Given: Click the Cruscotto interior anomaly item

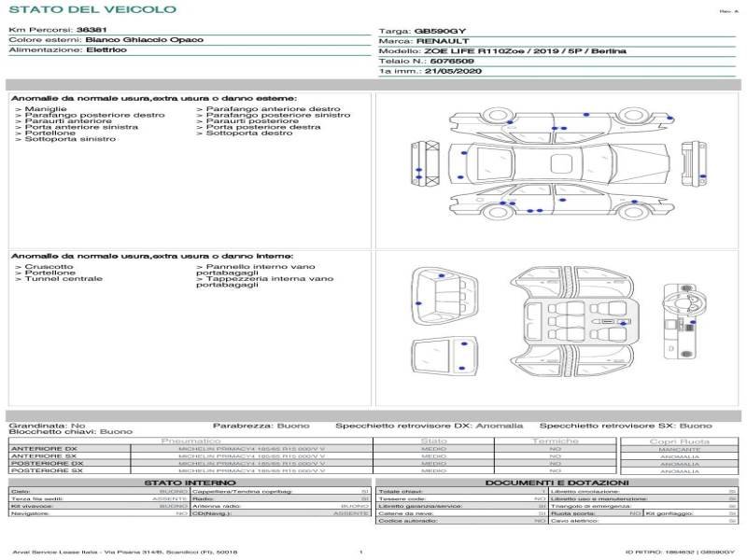Looking at the screenshot, I should (x=41, y=266).
